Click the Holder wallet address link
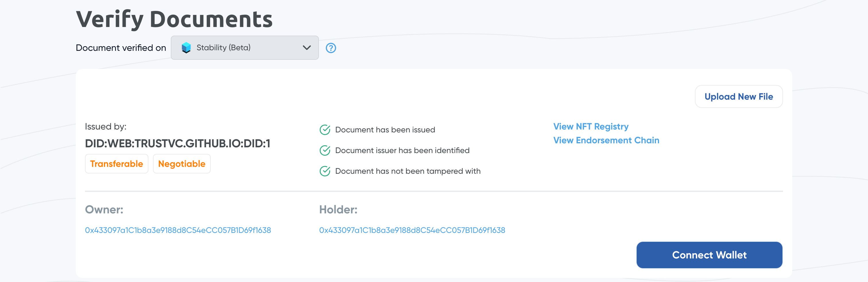 (412, 230)
